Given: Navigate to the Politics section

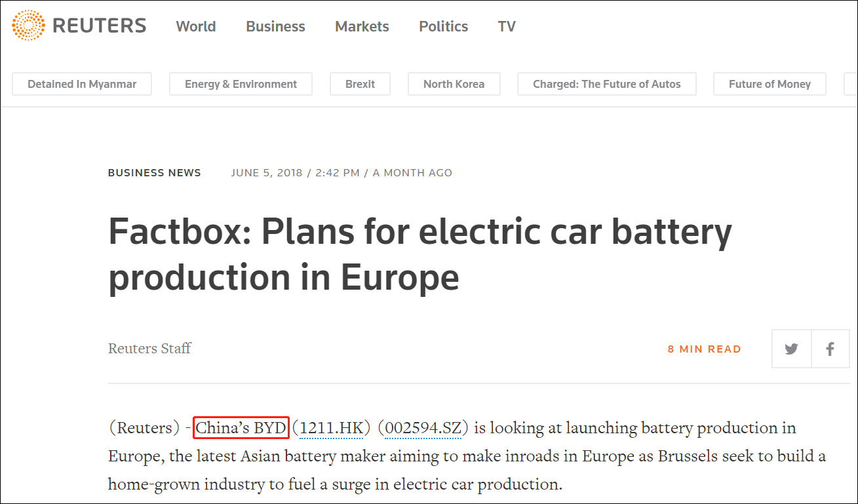Looking at the screenshot, I should pos(444,27).
